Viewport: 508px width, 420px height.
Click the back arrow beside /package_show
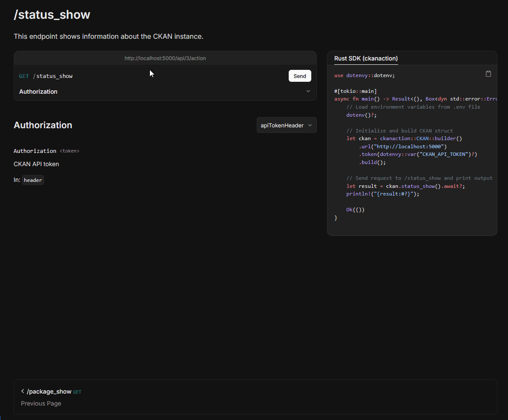tap(22, 391)
